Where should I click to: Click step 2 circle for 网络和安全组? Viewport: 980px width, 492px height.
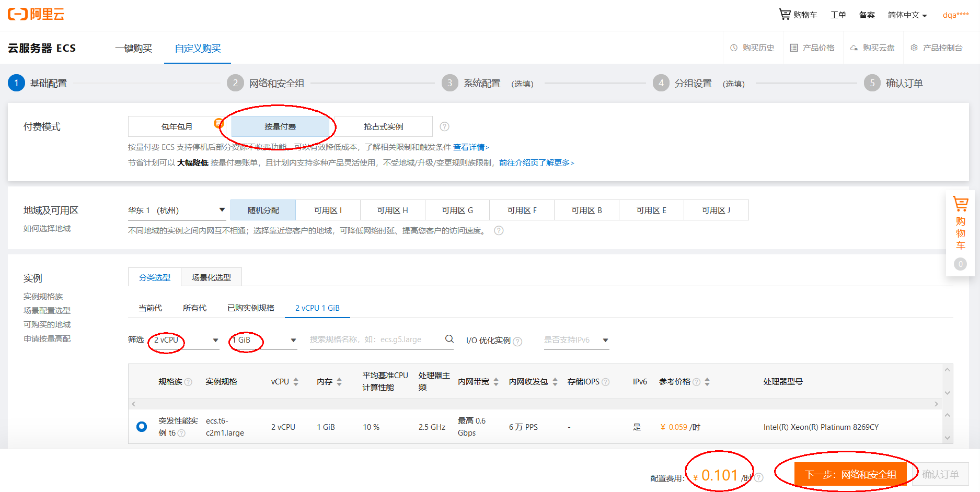(x=235, y=83)
